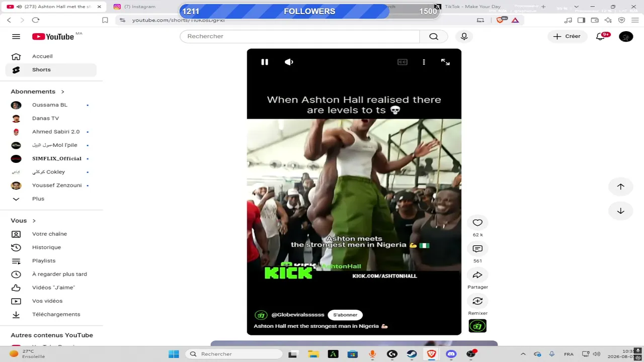Open À regarder plus tard
Screen dimensions: 644x362
coord(51,274)
